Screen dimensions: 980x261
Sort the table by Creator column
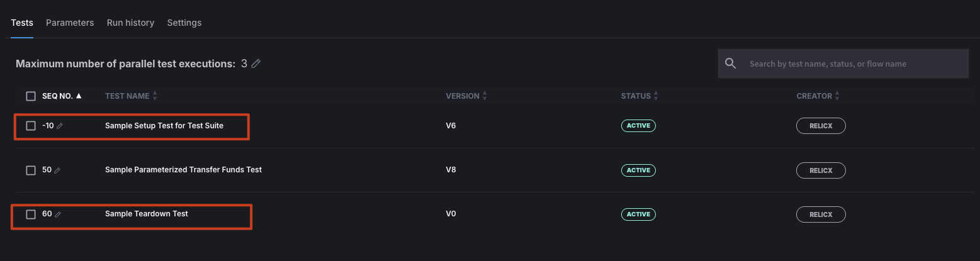(837, 96)
